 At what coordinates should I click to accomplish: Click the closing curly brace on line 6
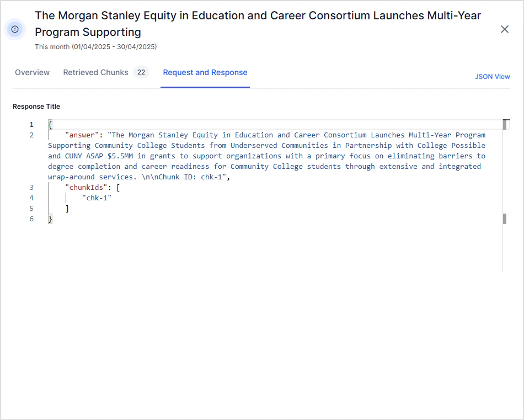pyautogui.click(x=50, y=219)
